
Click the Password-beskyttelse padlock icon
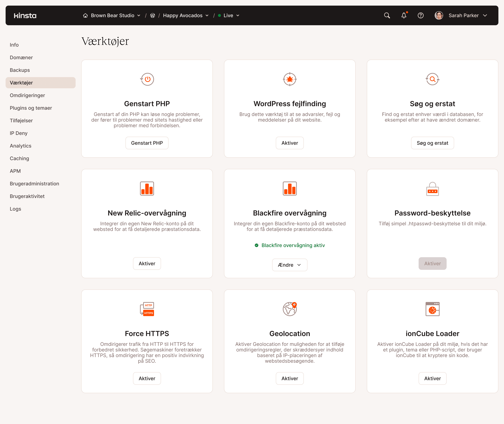point(432,189)
